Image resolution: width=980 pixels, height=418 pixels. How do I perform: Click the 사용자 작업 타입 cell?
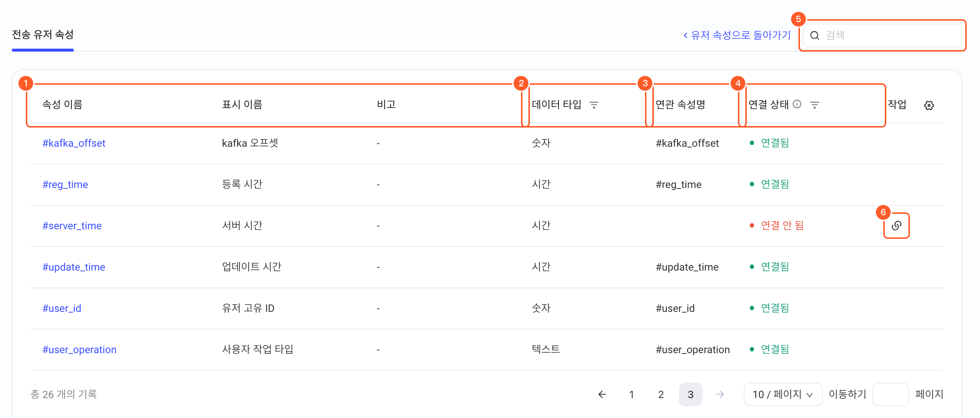pyautogui.click(x=258, y=349)
